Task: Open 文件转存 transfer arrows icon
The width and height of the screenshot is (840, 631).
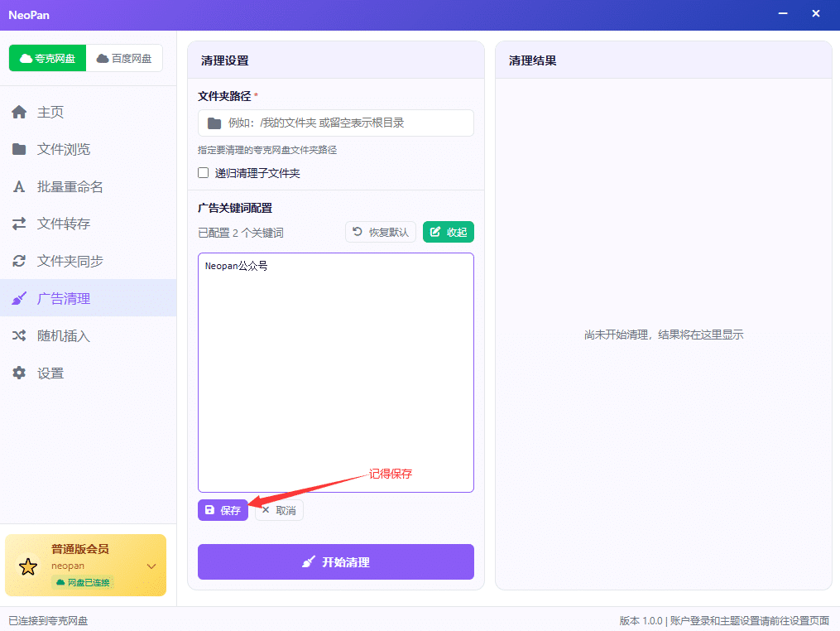Action: pos(19,224)
